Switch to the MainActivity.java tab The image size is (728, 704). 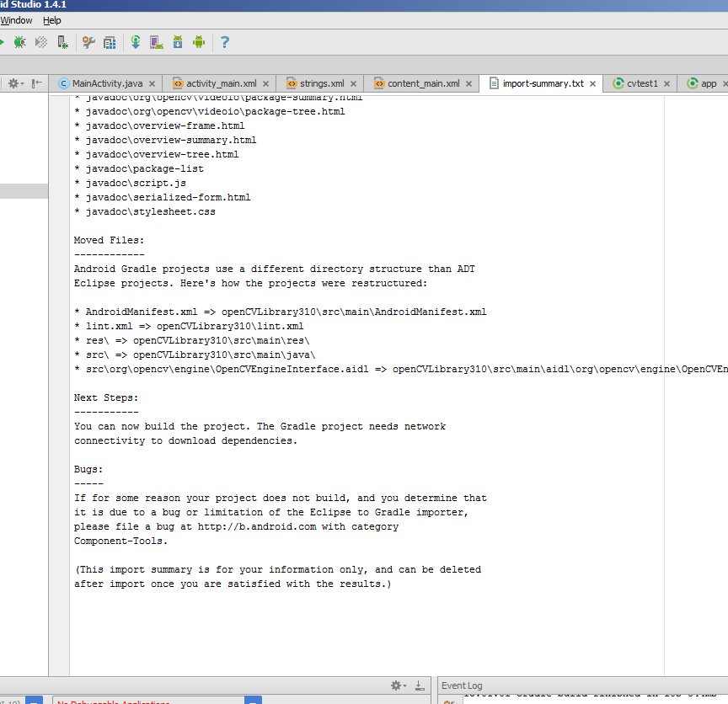click(107, 83)
